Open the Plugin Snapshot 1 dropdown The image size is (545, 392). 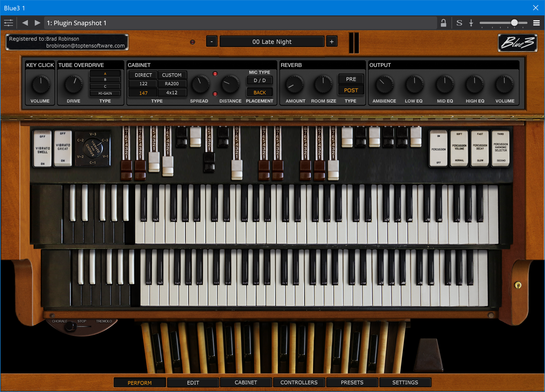(x=241, y=23)
